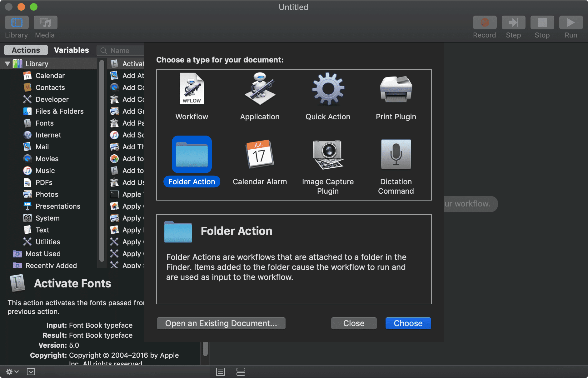Select the Print Plugin printer icon
Screen dimensions: 588x378
pos(396,89)
